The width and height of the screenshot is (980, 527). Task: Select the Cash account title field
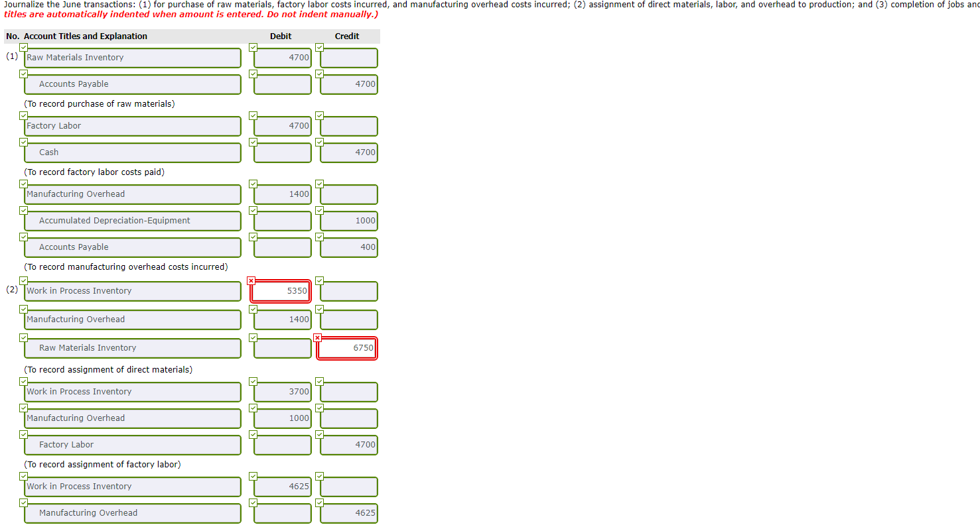(x=133, y=152)
